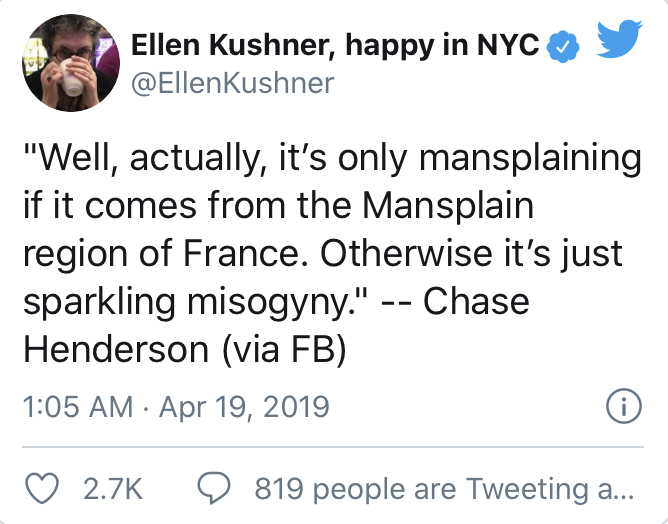Click 'Mansplain' in the tweet's second line

click(x=448, y=207)
